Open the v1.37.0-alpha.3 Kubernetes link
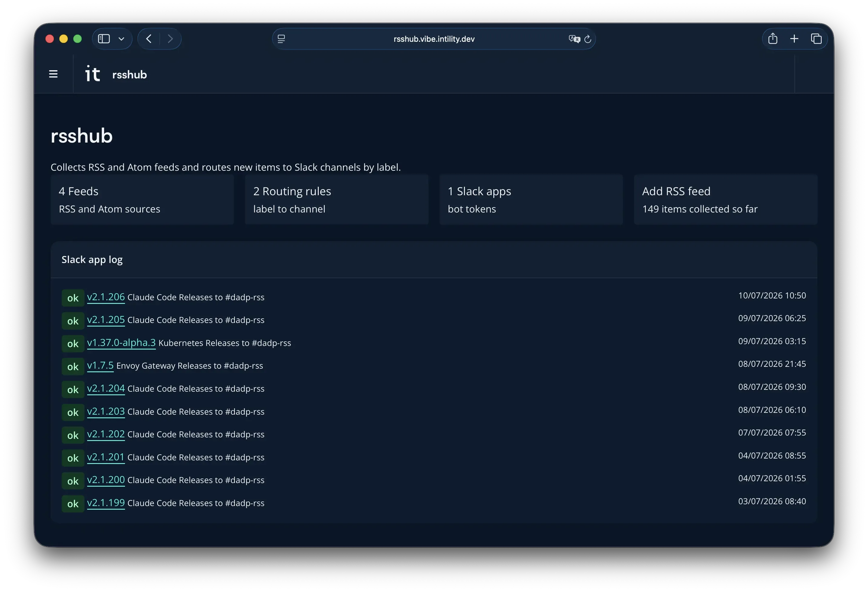 coord(121,343)
